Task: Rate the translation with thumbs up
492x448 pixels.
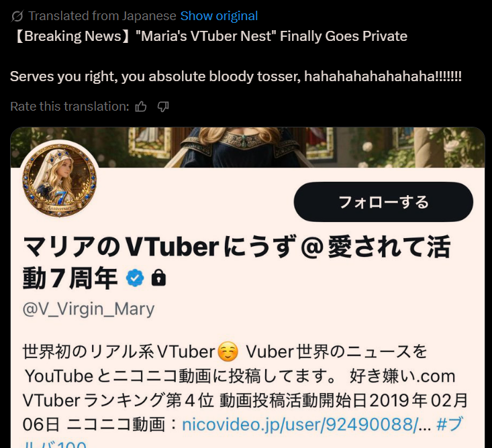Action: pyautogui.click(x=140, y=107)
